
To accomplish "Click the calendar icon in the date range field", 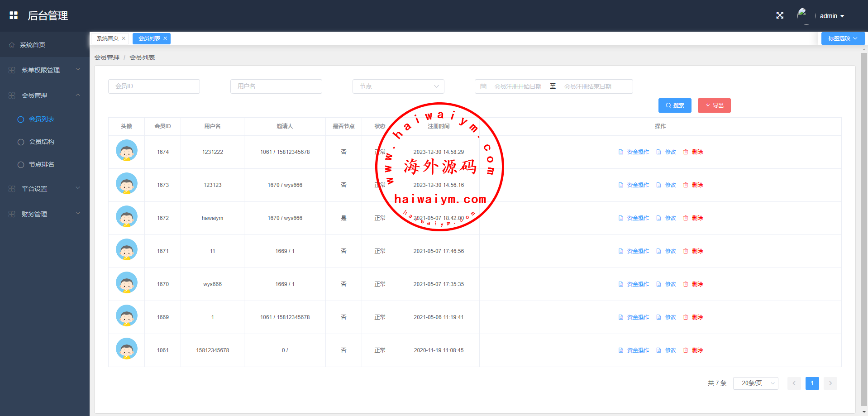I will pyautogui.click(x=483, y=86).
